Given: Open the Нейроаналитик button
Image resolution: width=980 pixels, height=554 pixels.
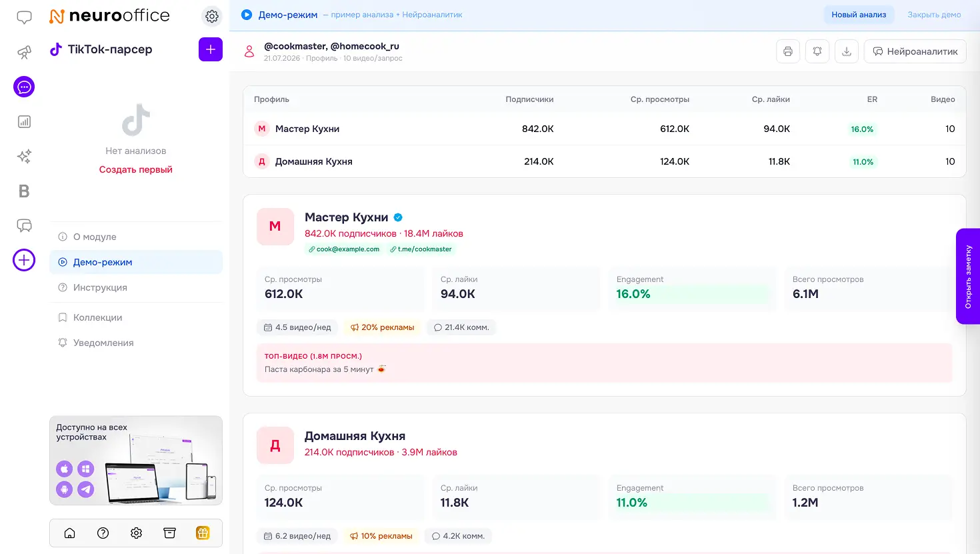Looking at the screenshot, I should (915, 51).
